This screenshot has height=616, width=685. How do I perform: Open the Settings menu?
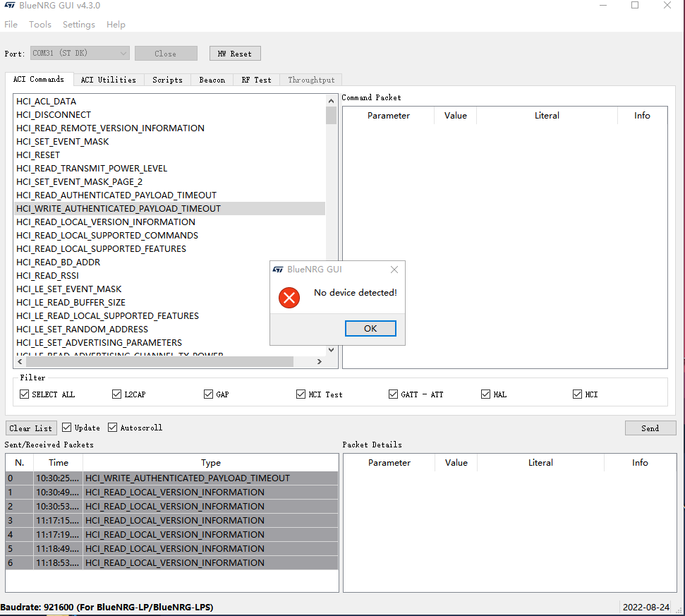coord(78,25)
